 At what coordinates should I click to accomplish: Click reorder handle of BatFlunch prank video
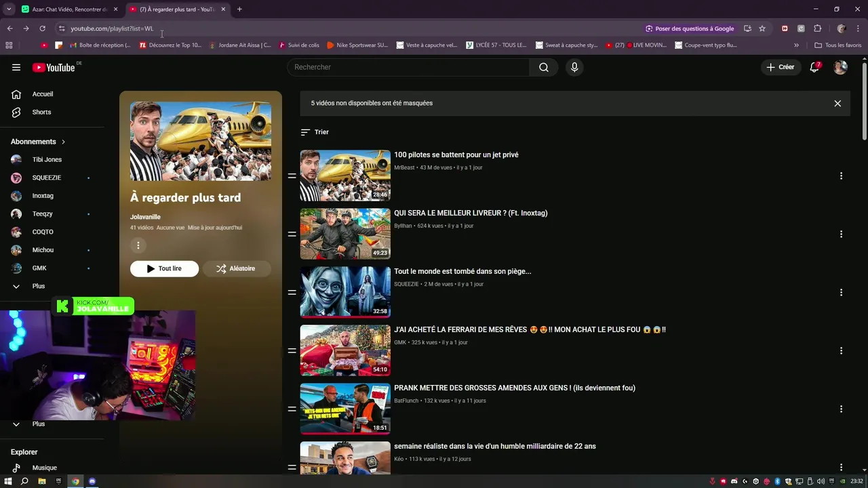point(292,409)
